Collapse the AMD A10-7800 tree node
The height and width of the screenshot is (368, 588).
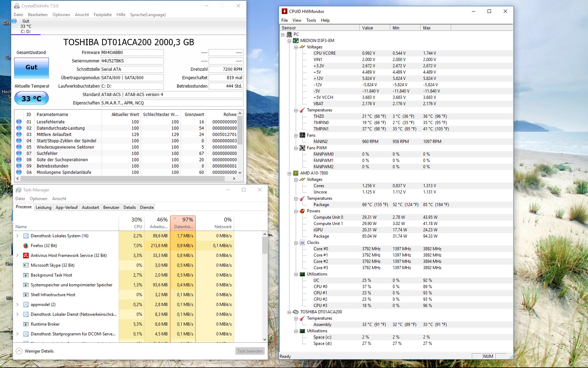pos(289,173)
